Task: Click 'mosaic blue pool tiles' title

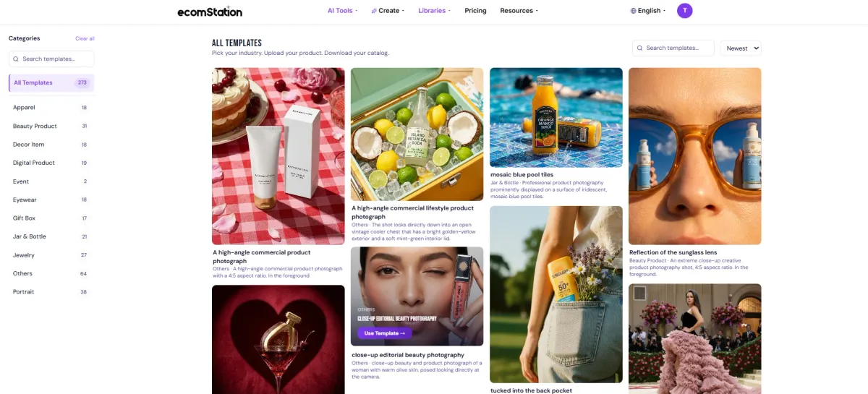Action: pos(522,174)
